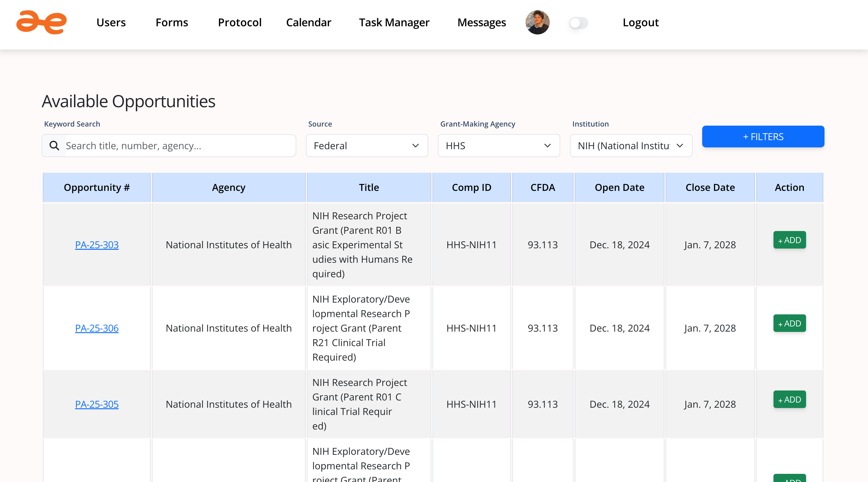Navigate to the Calendar page
The image size is (868, 482).
pyautogui.click(x=308, y=23)
